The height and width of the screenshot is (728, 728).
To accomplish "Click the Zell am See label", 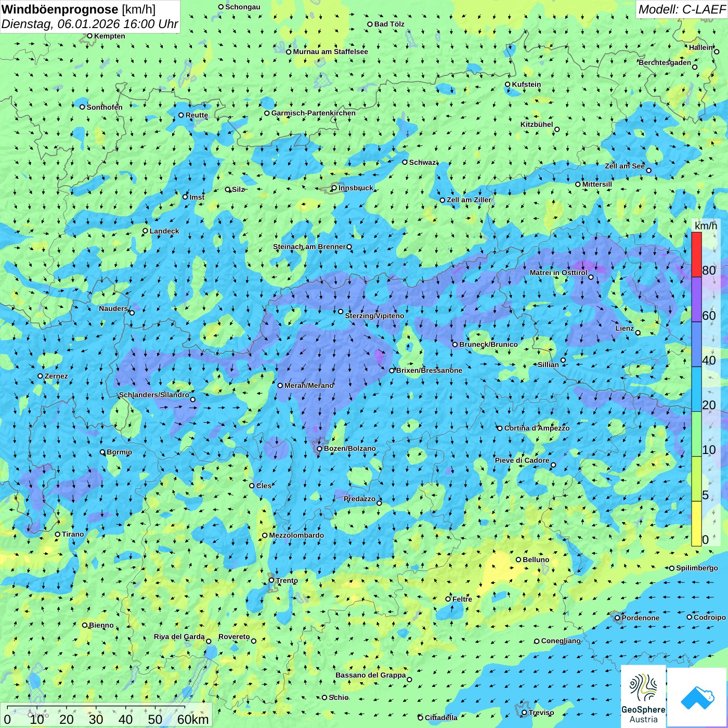I will coord(625,166).
